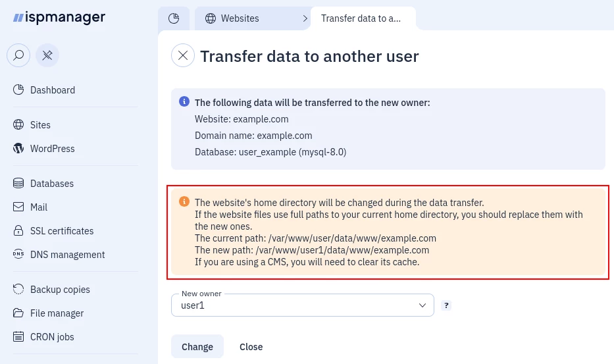Open Backup copies in sidebar
The image size is (614, 364).
[60, 290]
